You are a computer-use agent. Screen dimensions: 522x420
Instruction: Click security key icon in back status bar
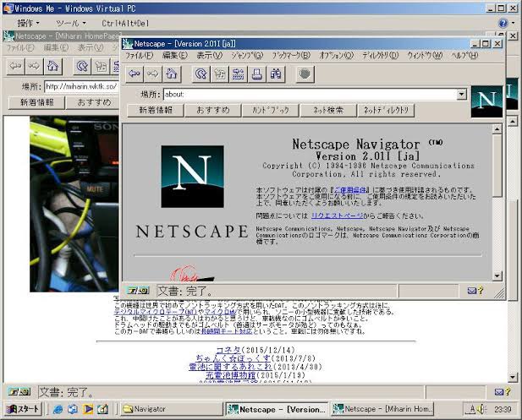point(19,392)
